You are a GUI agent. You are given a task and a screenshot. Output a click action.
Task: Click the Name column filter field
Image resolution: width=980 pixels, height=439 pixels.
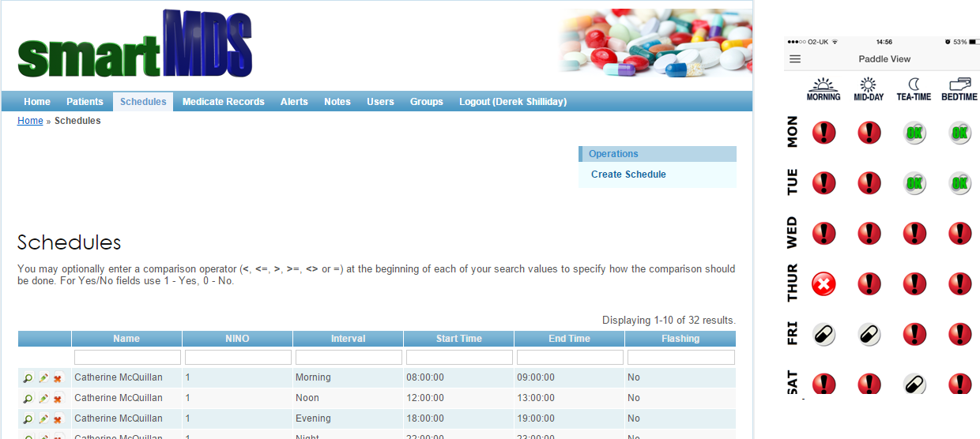pyautogui.click(x=127, y=358)
